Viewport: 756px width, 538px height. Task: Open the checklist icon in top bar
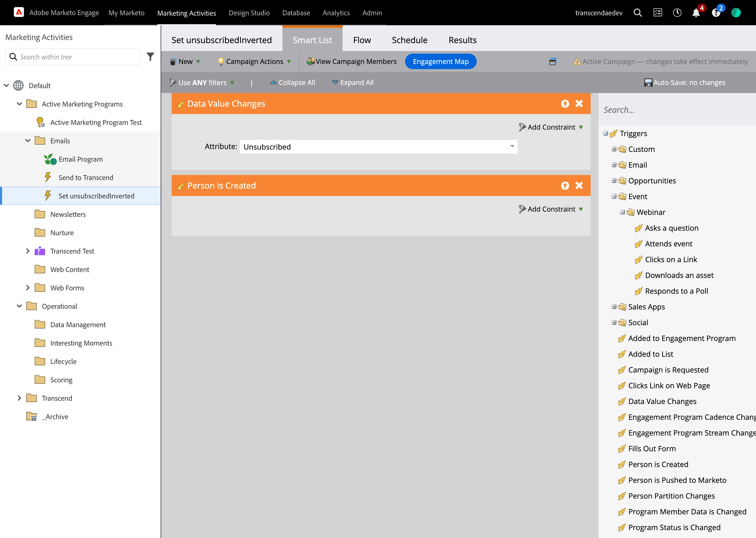point(657,13)
